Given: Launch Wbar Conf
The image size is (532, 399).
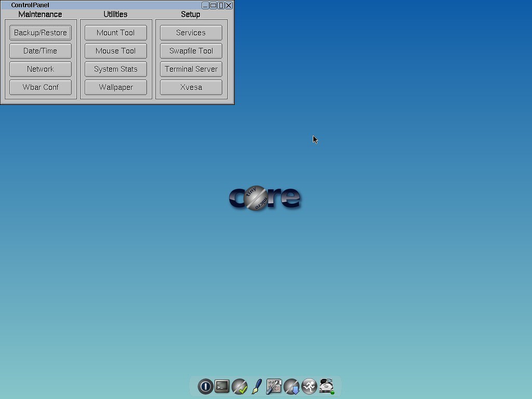Looking at the screenshot, I should [x=41, y=87].
